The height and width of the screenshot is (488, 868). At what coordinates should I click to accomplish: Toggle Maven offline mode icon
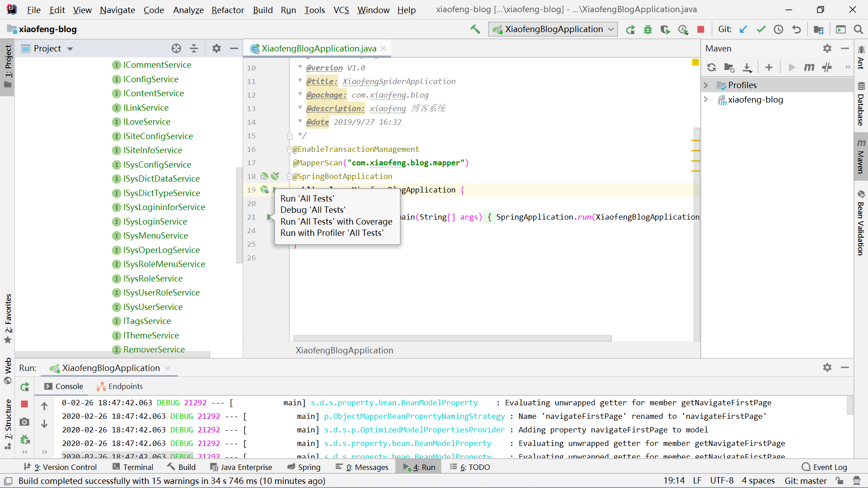(x=827, y=67)
